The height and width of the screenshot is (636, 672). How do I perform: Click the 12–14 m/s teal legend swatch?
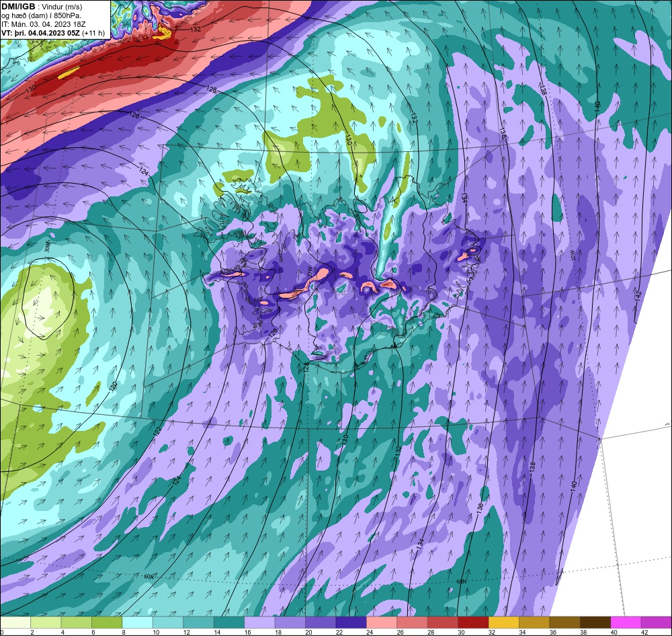tap(198, 623)
